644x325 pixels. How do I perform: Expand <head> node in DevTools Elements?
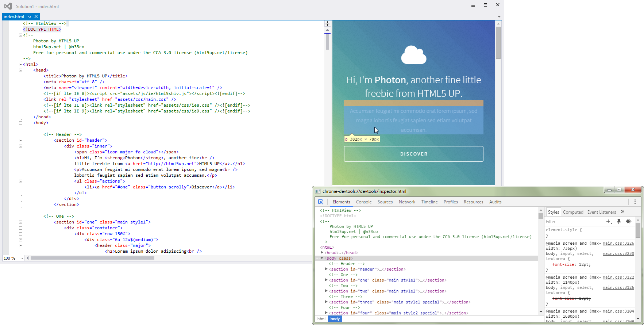(x=322, y=253)
